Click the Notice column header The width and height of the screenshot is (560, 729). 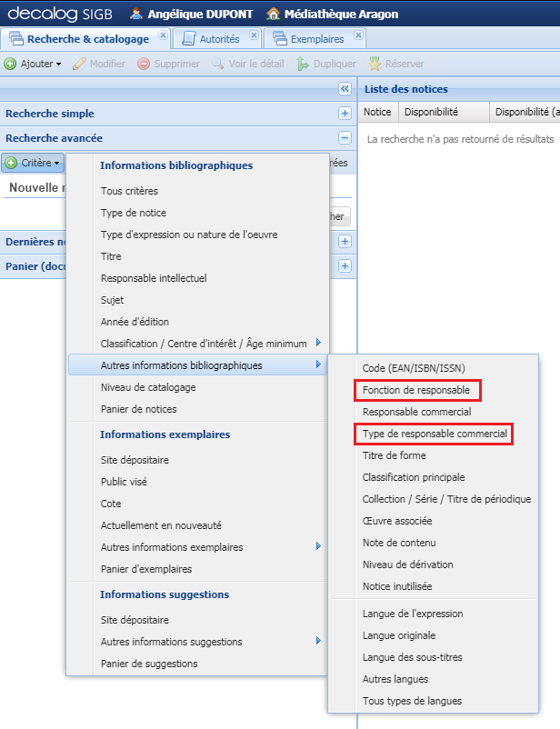[x=378, y=112]
